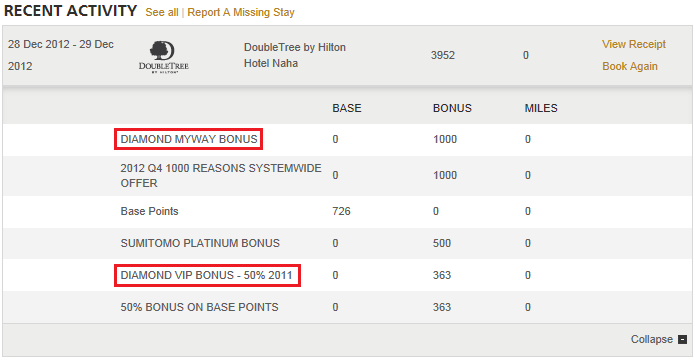The image size is (695, 360).
Task: Open View Receipt for Naha stay
Action: point(634,44)
